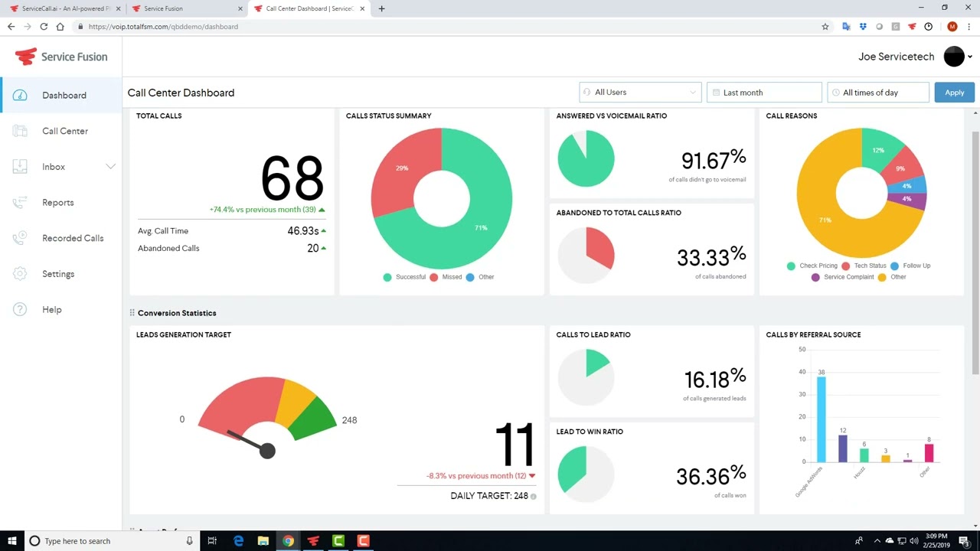
Task: Click the user profile avatar
Action: [x=954, y=56]
